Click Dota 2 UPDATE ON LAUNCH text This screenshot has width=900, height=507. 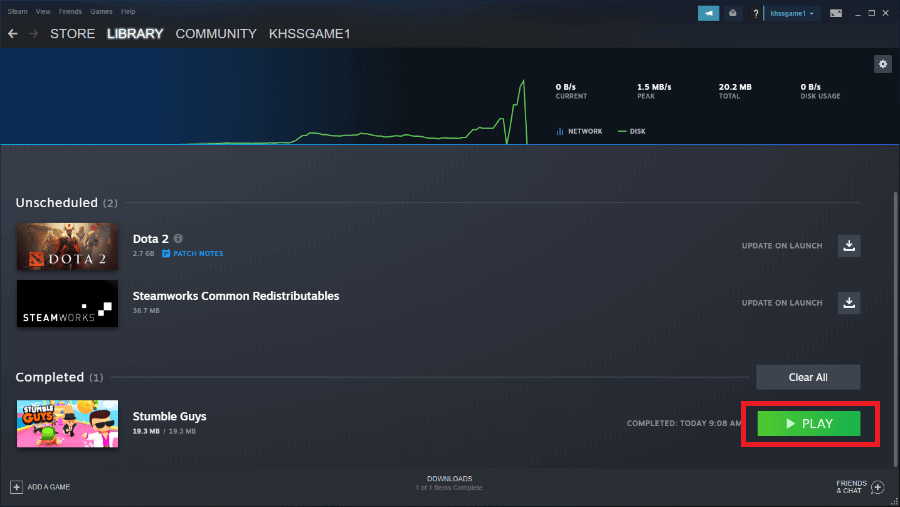(x=782, y=246)
